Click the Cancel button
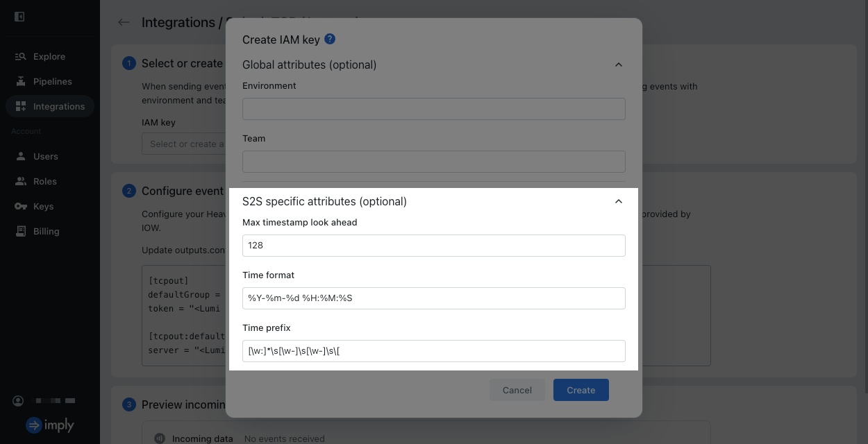Viewport: 868px width, 444px height. point(517,390)
